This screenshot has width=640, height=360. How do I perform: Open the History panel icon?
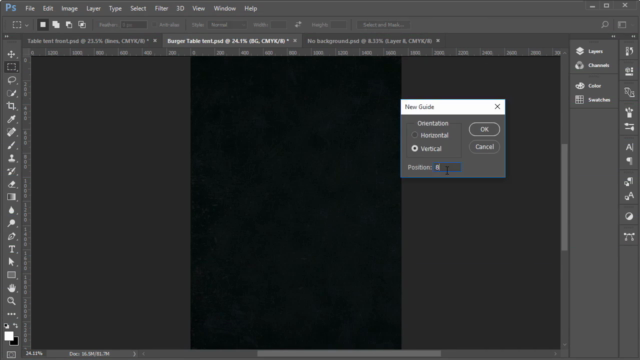pyautogui.click(x=629, y=51)
